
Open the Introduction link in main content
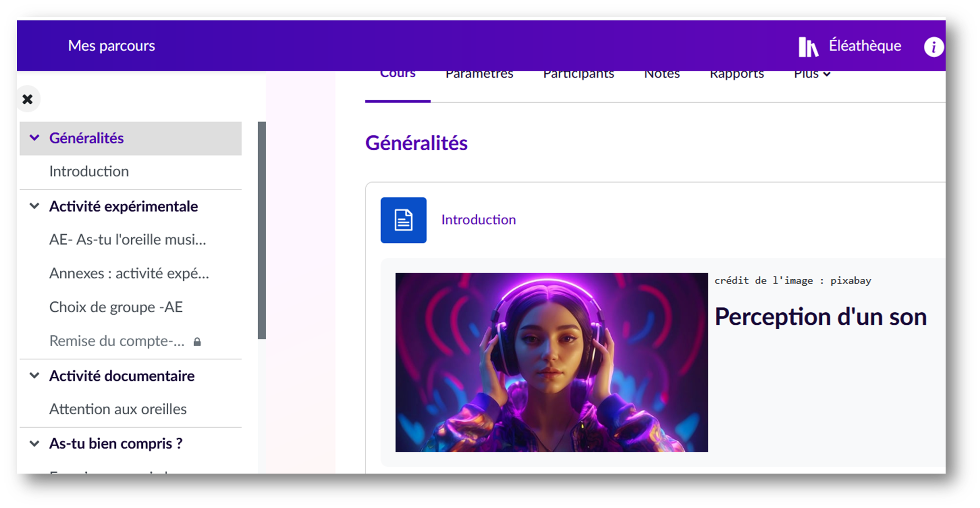[x=478, y=220]
